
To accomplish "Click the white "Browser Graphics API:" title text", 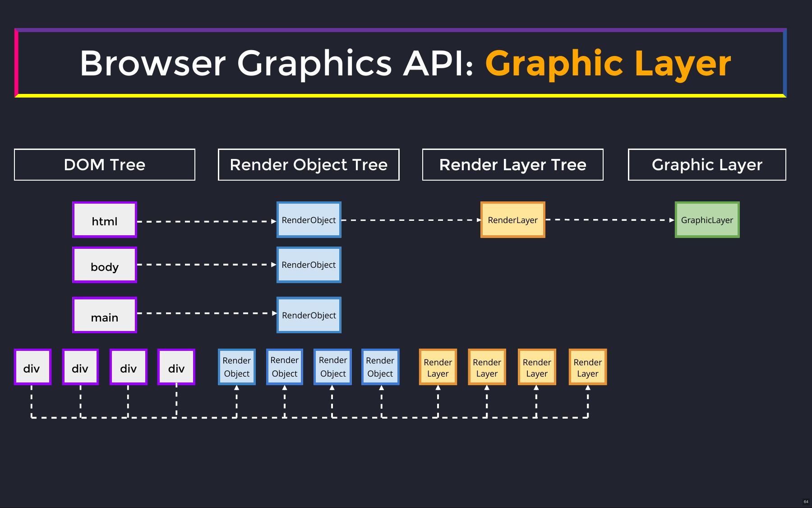I will pos(277,63).
